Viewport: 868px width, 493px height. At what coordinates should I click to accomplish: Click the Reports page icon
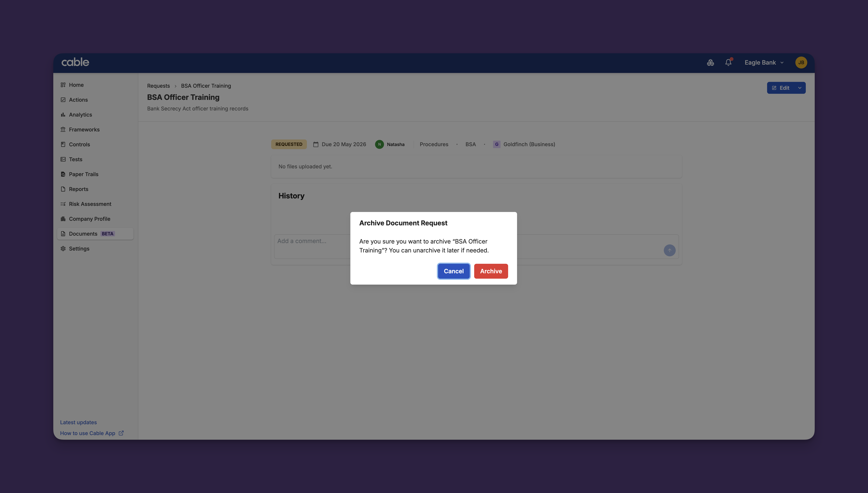pos(63,189)
